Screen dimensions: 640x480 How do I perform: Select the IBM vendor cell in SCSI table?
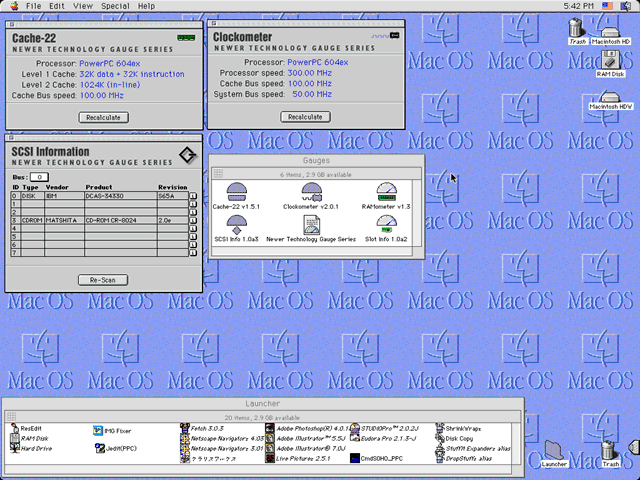(x=64, y=196)
